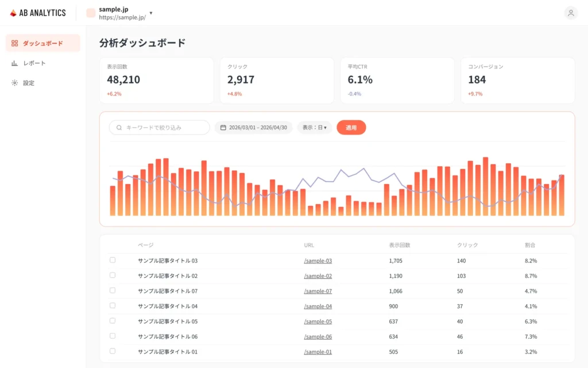Open the /sample-06 URL link
Screen dimensions: 588x368
coord(318,337)
